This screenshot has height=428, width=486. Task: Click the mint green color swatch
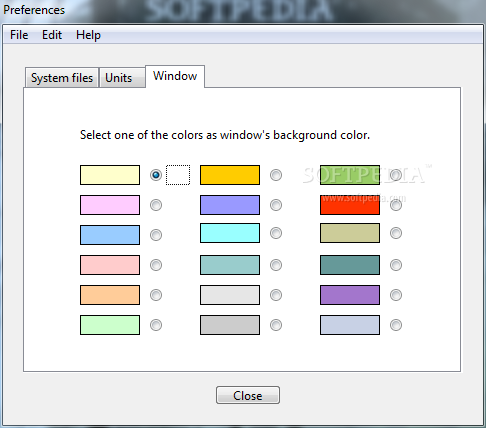[110, 325]
